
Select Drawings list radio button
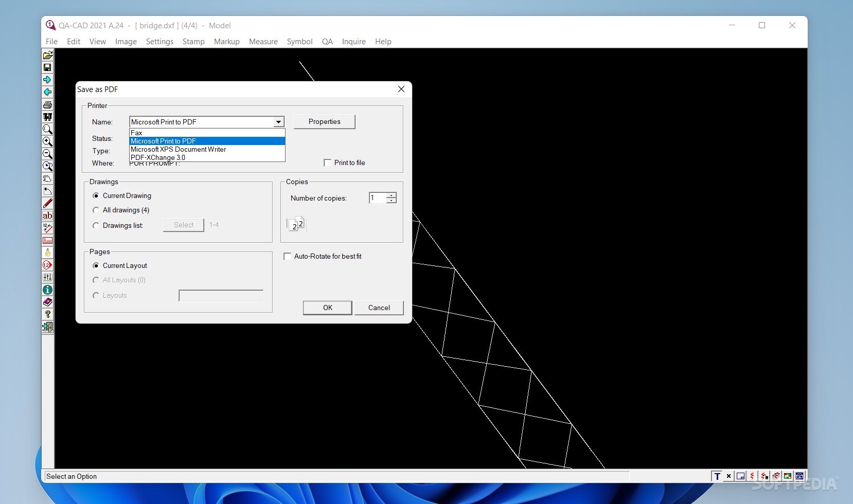96,226
